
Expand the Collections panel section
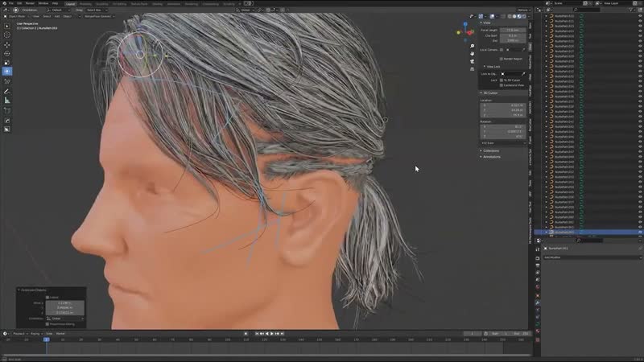tap(489, 150)
